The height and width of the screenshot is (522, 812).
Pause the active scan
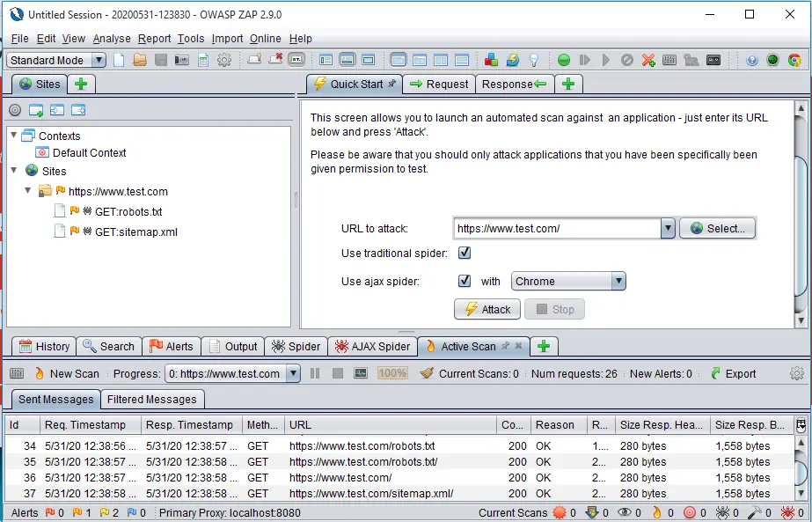point(315,373)
